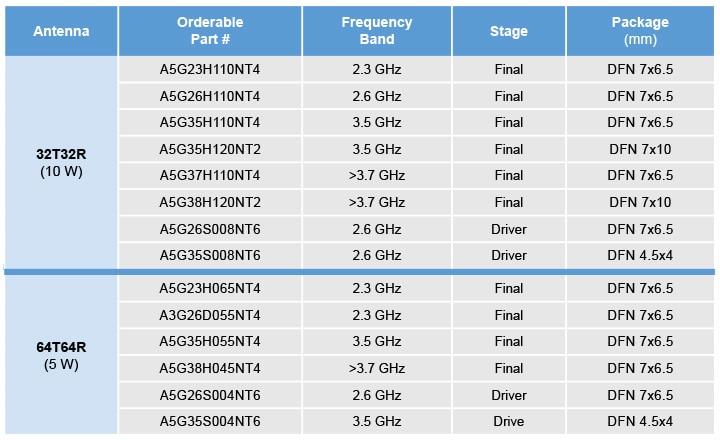Open part number A5G37H110NT4

(x=210, y=175)
